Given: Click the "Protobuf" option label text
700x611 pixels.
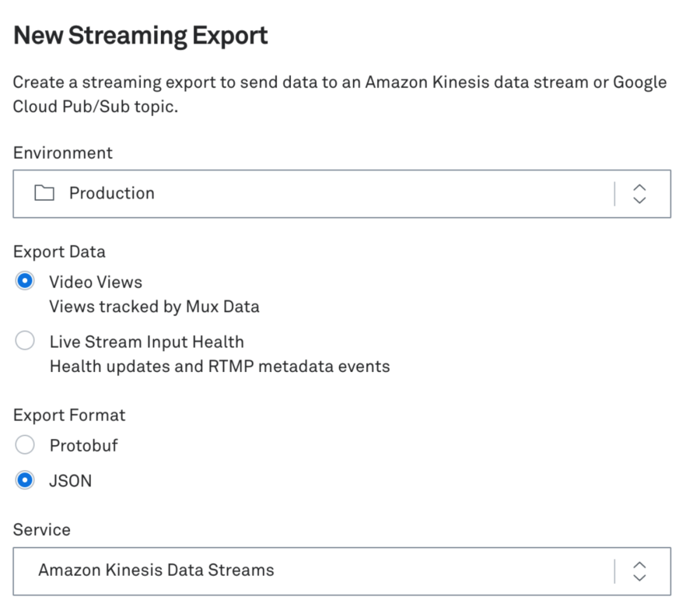Looking at the screenshot, I should tap(83, 445).
